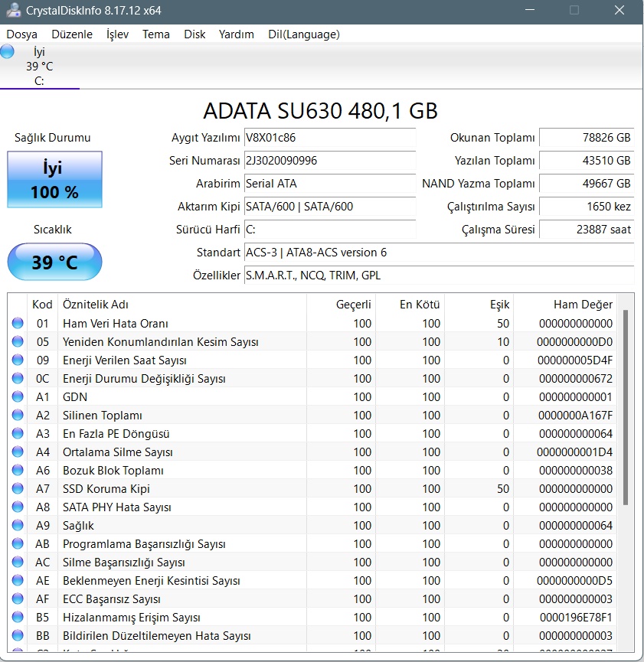This screenshot has width=644, height=662.
Task: Click the Eşik column header
Action: point(479,305)
